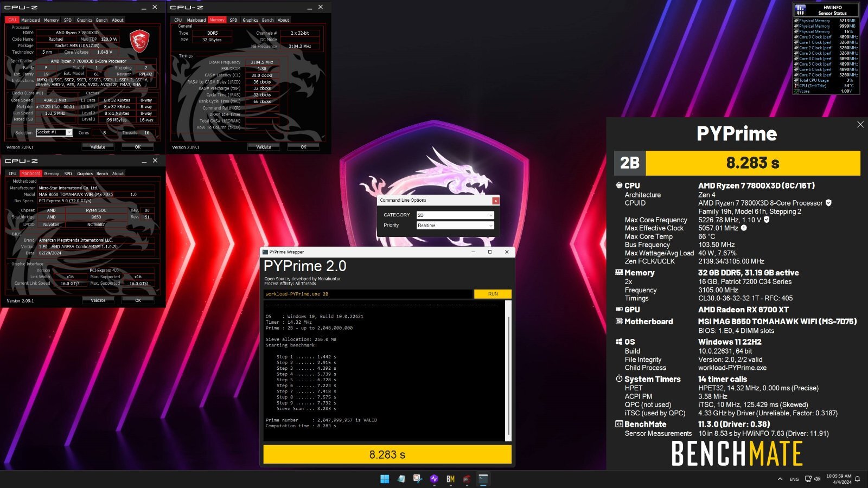Image resolution: width=868 pixels, height=488 pixels.
Task: Click the ENG language indicator in taskbar
Action: click(x=794, y=479)
